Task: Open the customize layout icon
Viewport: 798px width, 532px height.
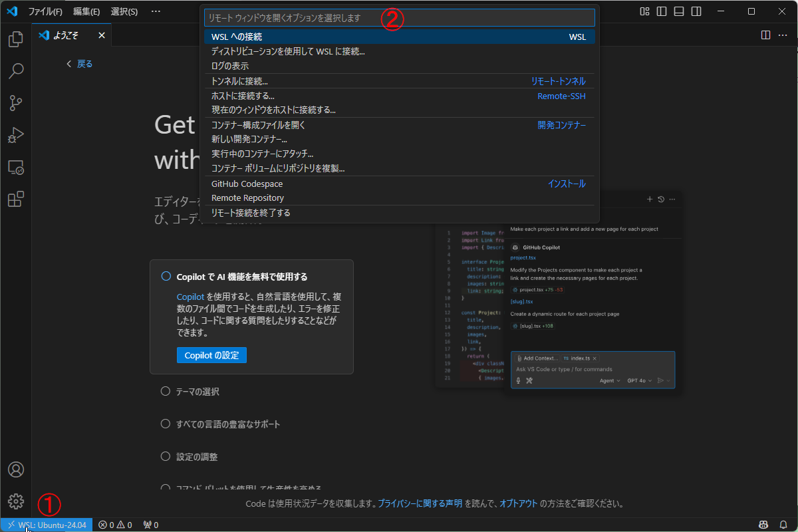Action: (644, 11)
